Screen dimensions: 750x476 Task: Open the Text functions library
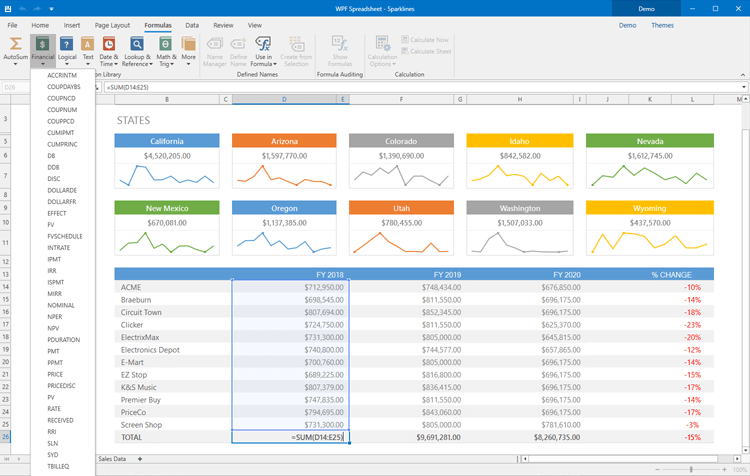88,50
